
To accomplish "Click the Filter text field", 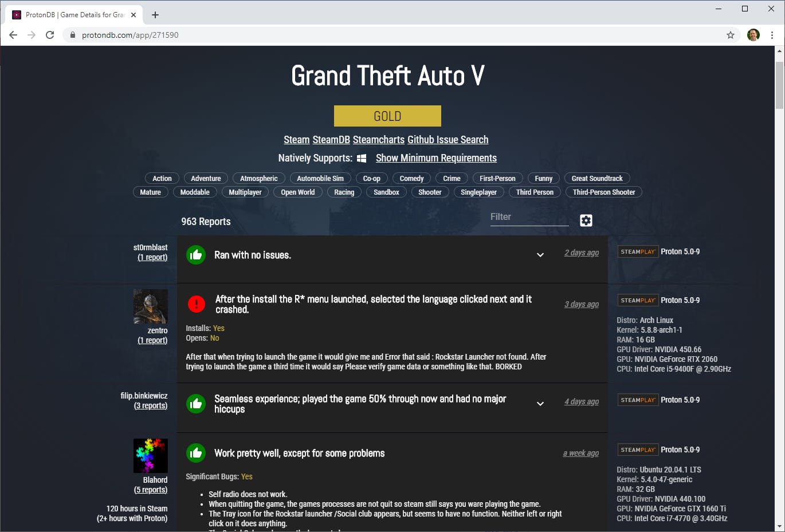I will coord(529,218).
